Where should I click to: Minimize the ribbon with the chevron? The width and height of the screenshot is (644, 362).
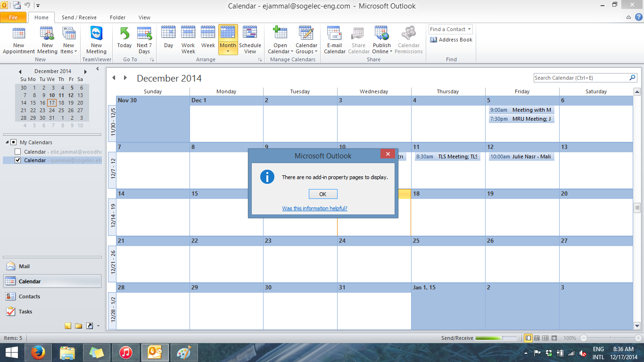[629, 17]
